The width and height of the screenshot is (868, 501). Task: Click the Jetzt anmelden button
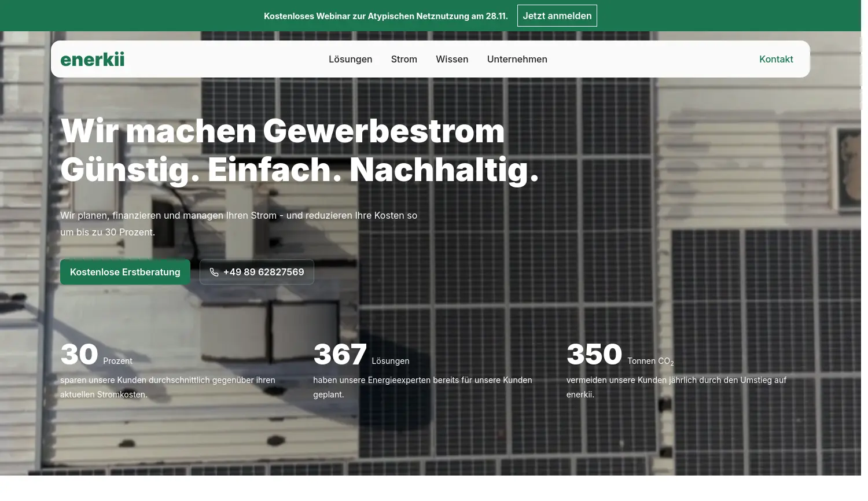pyautogui.click(x=557, y=16)
